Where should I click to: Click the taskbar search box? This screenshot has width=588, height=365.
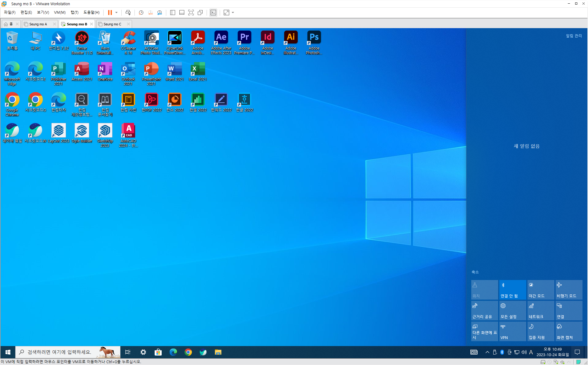coord(68,352)
